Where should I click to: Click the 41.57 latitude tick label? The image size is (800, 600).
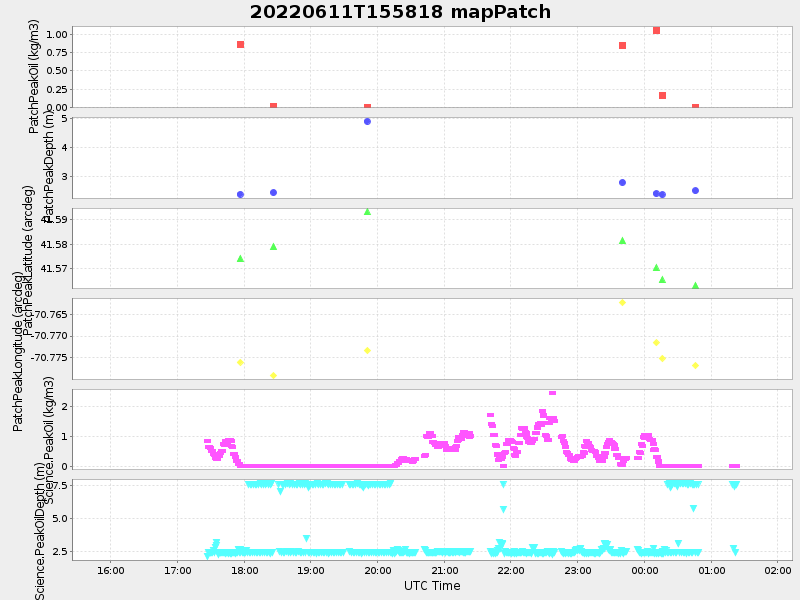click(54, 268)
